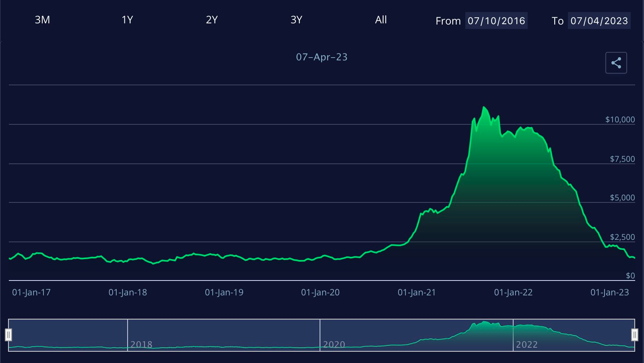Select the 3M time range
644x363 pixels.
click(42, 20)
